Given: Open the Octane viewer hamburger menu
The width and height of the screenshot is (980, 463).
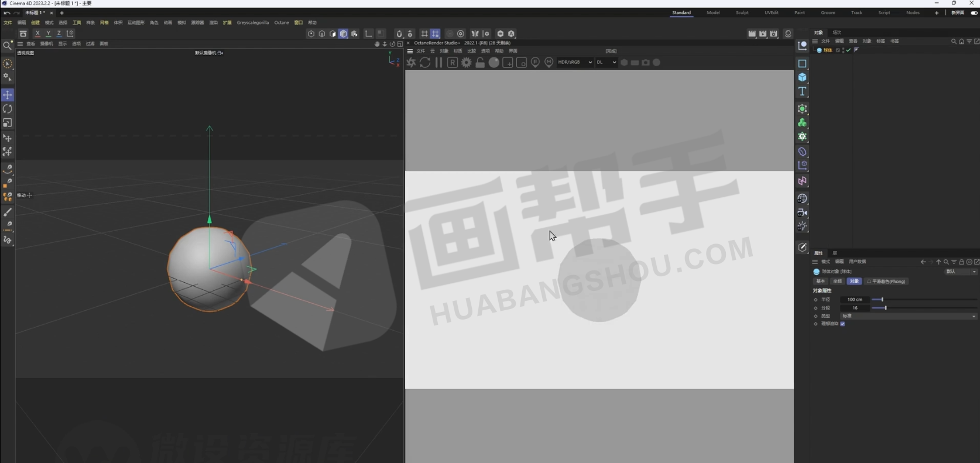Looking at the screenshot, I should coord(410,52).
